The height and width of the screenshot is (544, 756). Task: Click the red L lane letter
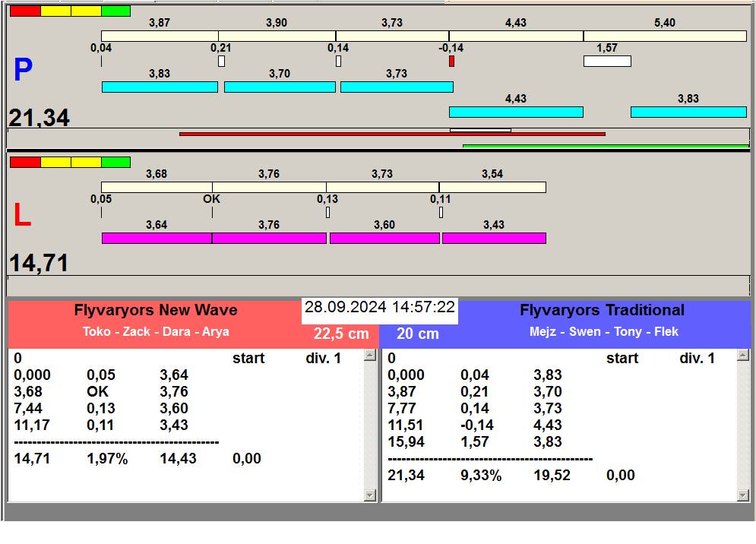pyautogui.click(x=22, y=215)
